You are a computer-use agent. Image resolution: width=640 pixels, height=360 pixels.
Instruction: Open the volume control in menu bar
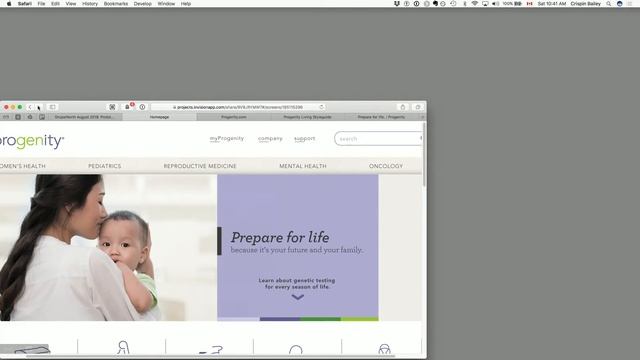[495, 4]
